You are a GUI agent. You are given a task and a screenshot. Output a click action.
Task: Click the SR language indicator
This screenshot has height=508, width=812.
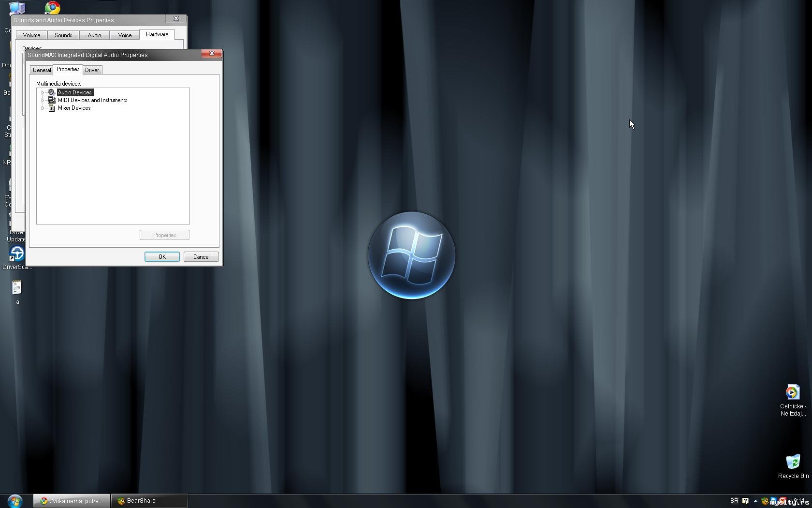coord(734,501)
